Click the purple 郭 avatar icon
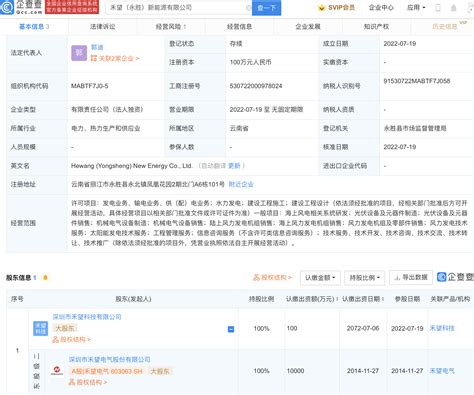The image size is (474, 395). pyautogui.click(x=79, y=53)
